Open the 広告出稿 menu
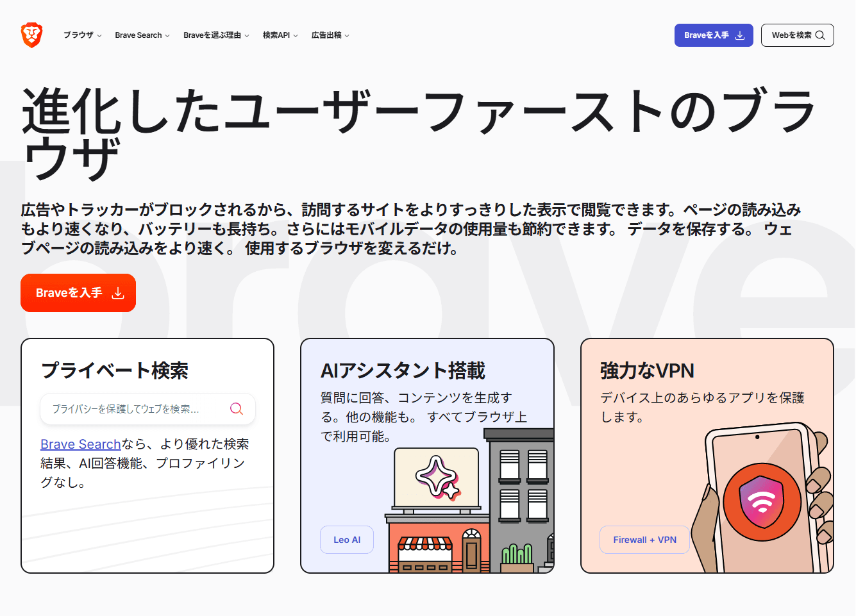The image size is (856, 616). click(x=330, y=35)
